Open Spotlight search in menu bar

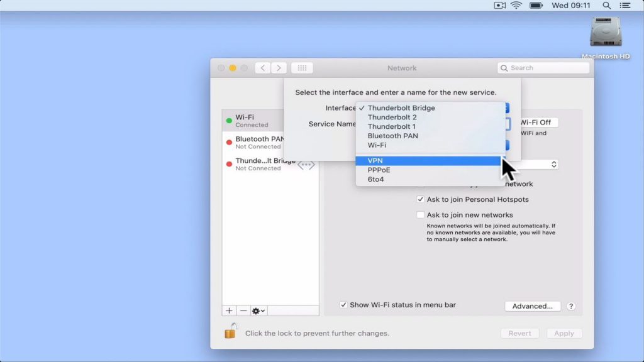pos(606,5)
